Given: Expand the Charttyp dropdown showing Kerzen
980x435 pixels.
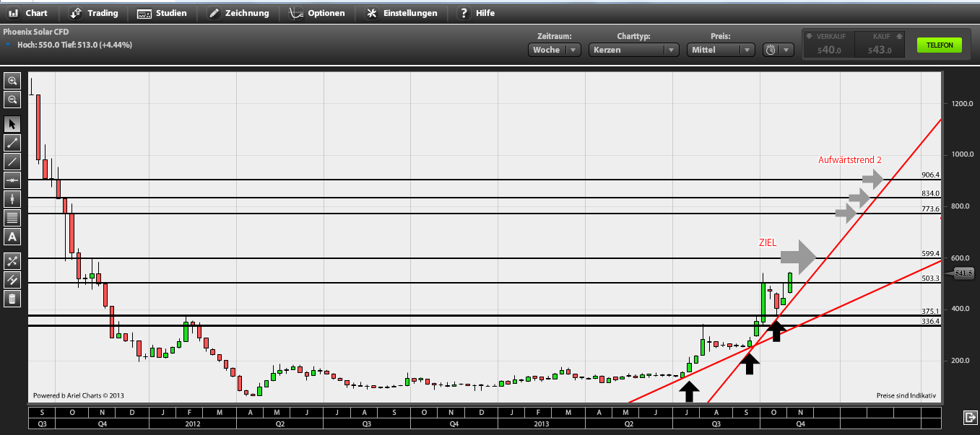Looking at the screenshot, I should (633, 50).
